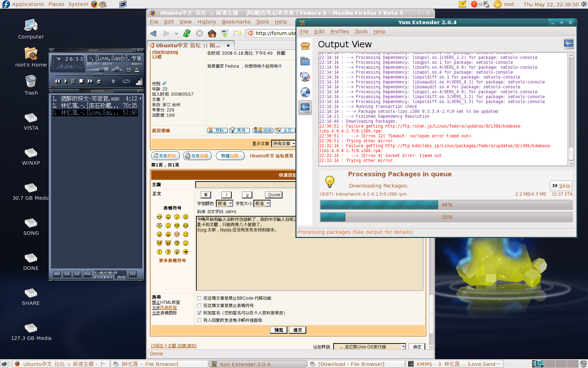Click charlespeng username link
The width and height of the screenshot is (588, 368).
165,52
